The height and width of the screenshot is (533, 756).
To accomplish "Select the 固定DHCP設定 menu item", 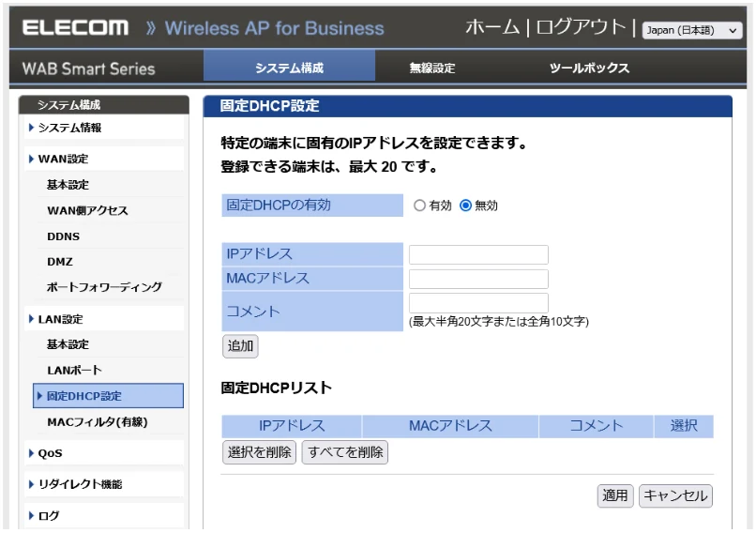I will coord(108,396).
